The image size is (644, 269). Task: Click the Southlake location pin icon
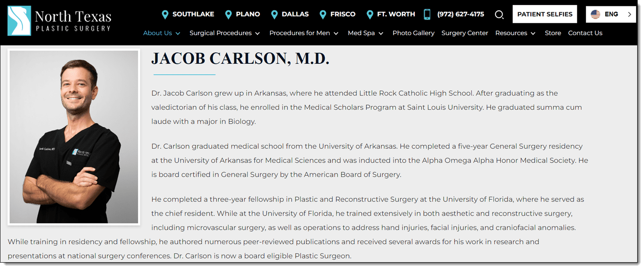coord(165,14)
